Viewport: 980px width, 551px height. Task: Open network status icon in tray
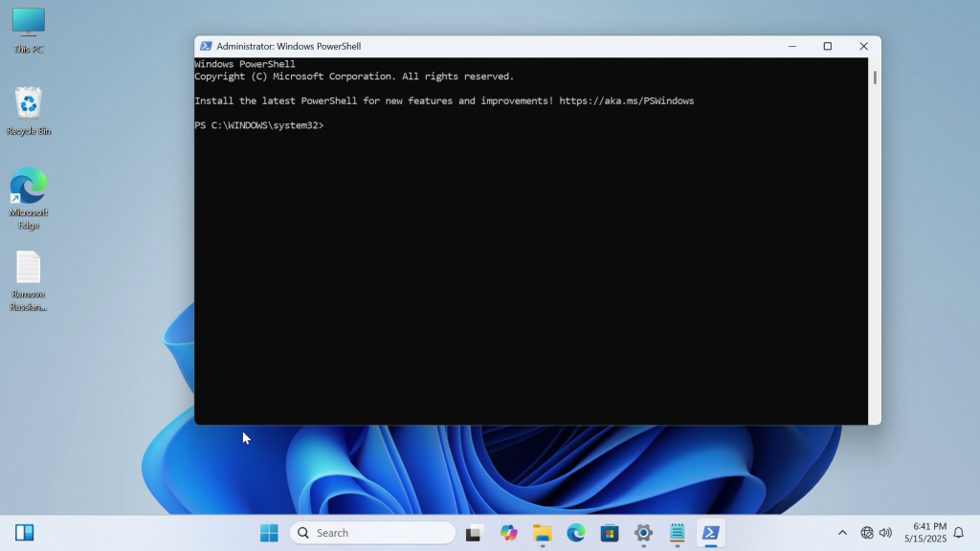(x=867, y=533)
